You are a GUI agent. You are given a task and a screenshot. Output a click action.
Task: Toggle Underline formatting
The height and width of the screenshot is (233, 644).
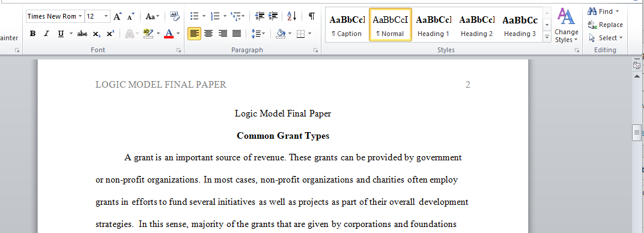point(61,34)
